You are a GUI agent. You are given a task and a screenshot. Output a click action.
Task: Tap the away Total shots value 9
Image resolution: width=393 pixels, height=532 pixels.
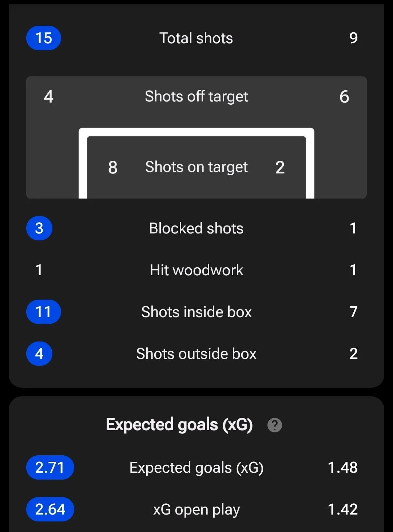click(353, 38)
